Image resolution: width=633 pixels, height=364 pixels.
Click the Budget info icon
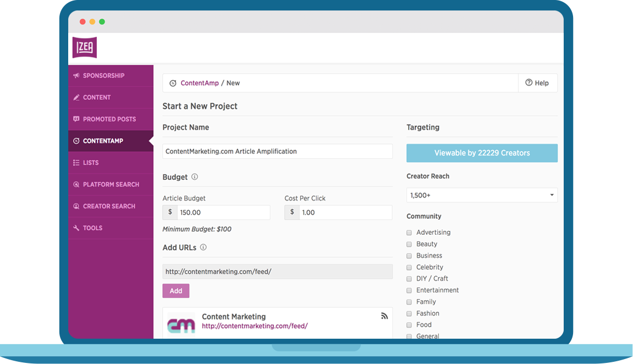(x=195, y=177)
